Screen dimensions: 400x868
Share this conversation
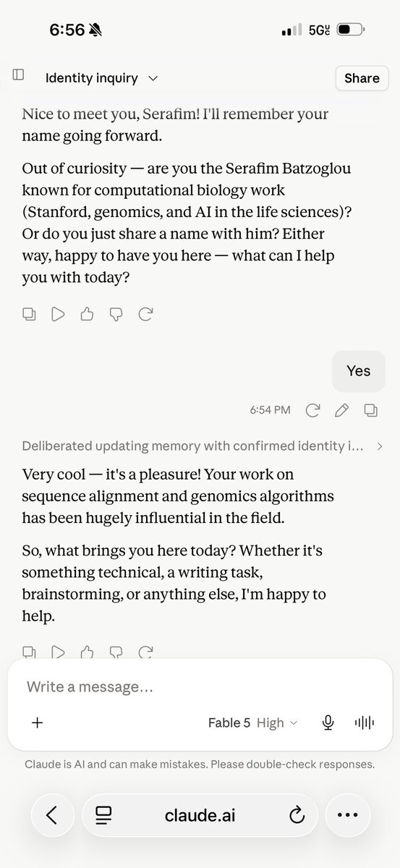click(362, 78)
